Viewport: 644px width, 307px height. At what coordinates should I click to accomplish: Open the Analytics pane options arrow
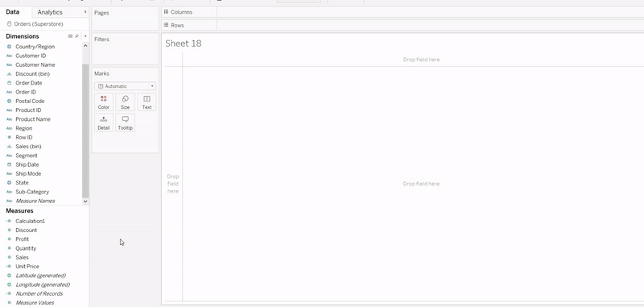pos(85,12)
